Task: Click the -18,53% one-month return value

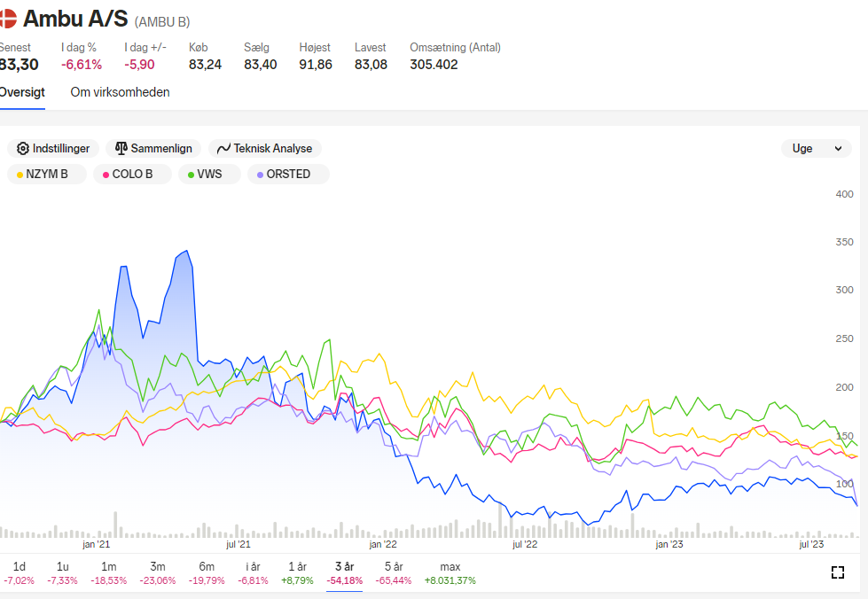Action: click(108, 580)
